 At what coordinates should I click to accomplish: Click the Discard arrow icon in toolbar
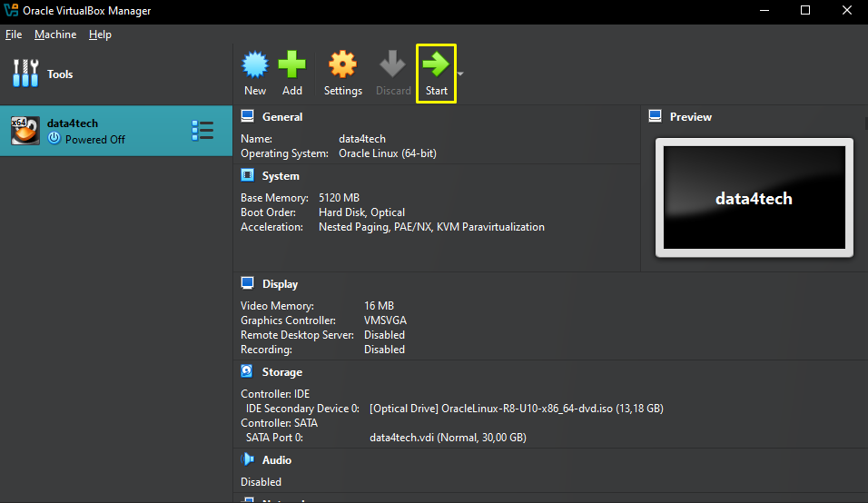pyautogui.click(x=392, y=64)
